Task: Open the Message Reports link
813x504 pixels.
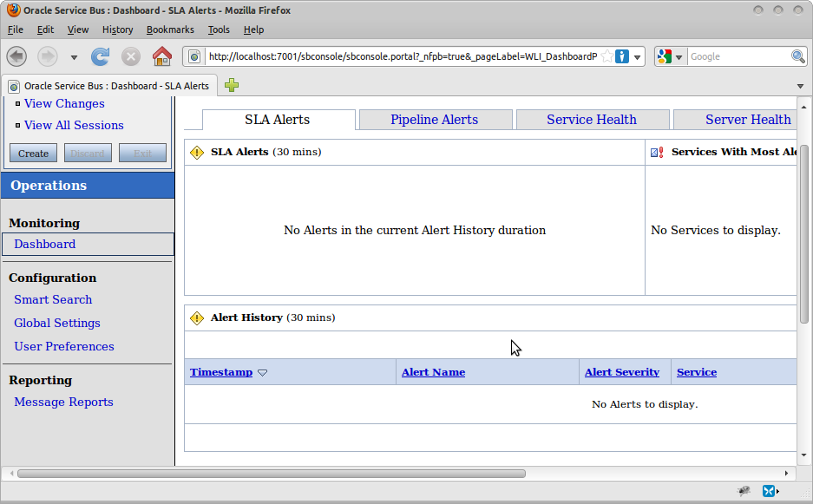Action: [x=63, y=402]
